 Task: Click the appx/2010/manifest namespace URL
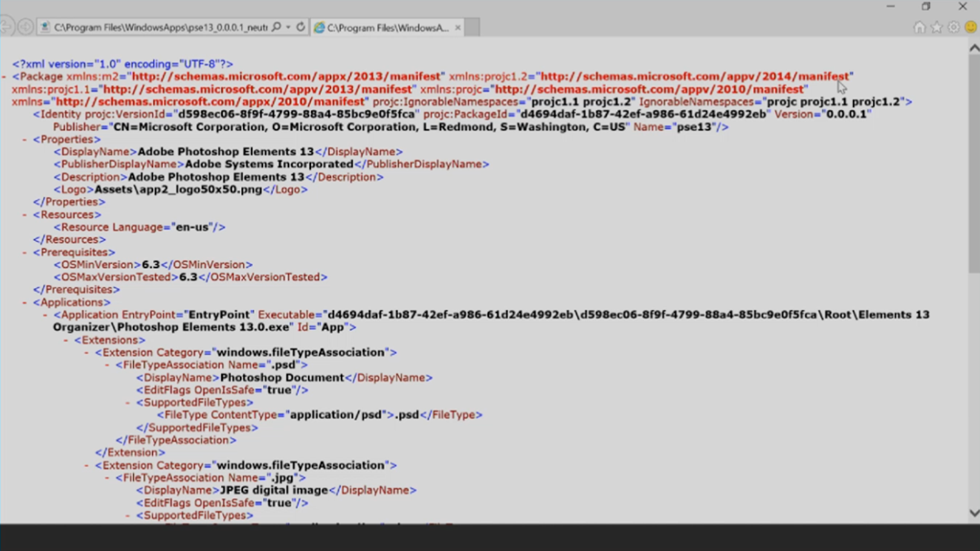[211, 101]
